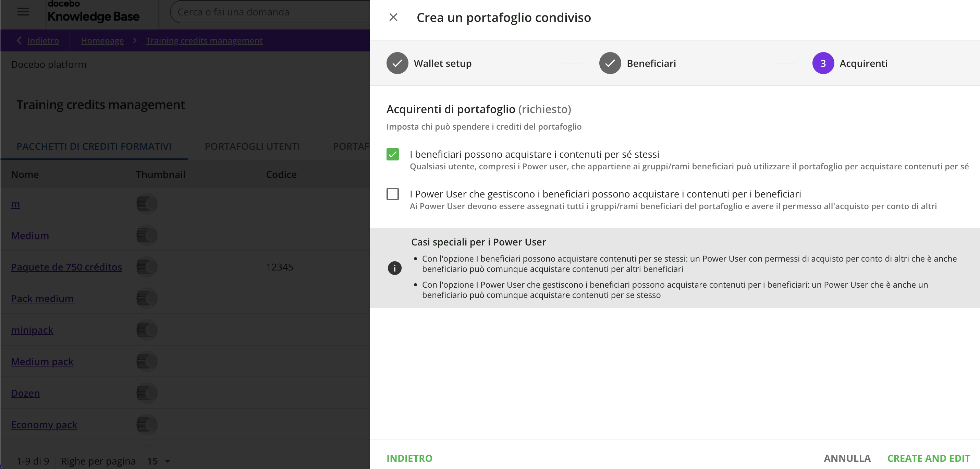Click the info icon for Power User cases

(x=394, y=268)
